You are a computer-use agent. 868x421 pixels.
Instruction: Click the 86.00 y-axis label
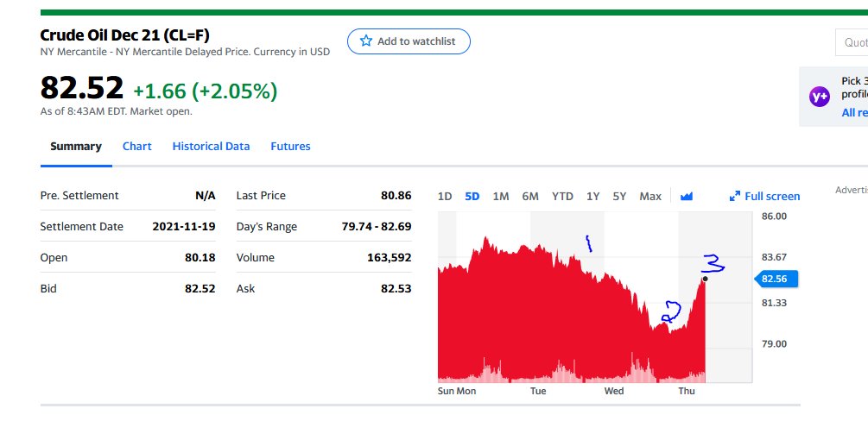tap(774, 217)
